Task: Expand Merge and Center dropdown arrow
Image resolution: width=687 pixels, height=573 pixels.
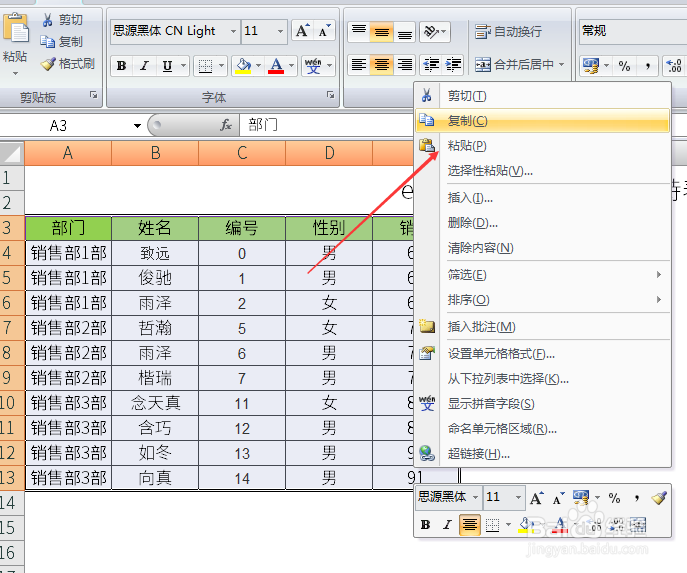Action: (x=561, y=65)
